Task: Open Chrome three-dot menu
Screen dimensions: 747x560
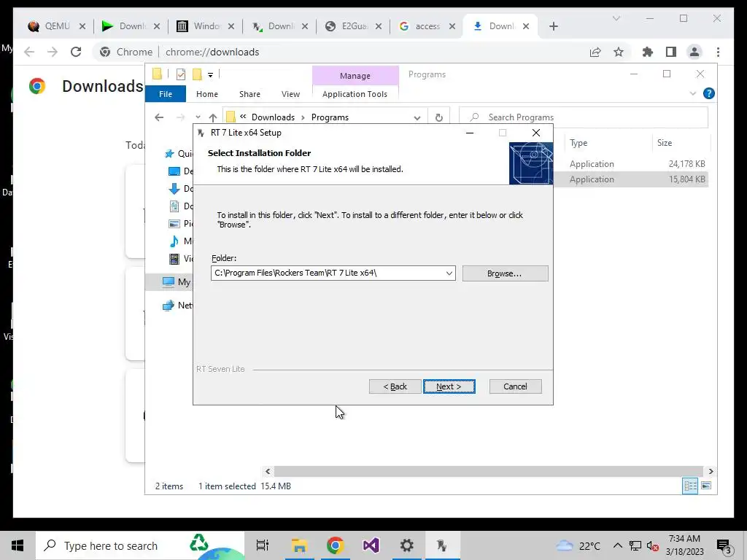Action: pos(718,52)
